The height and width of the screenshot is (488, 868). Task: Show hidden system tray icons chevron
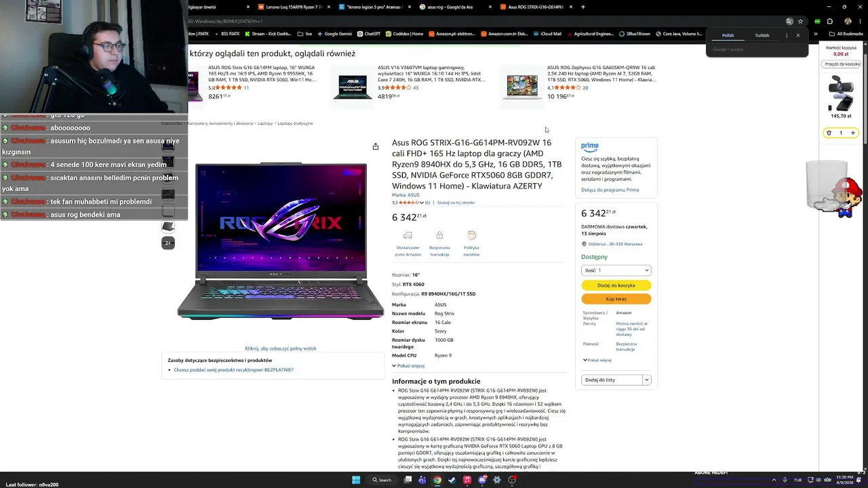click(774, 480)
